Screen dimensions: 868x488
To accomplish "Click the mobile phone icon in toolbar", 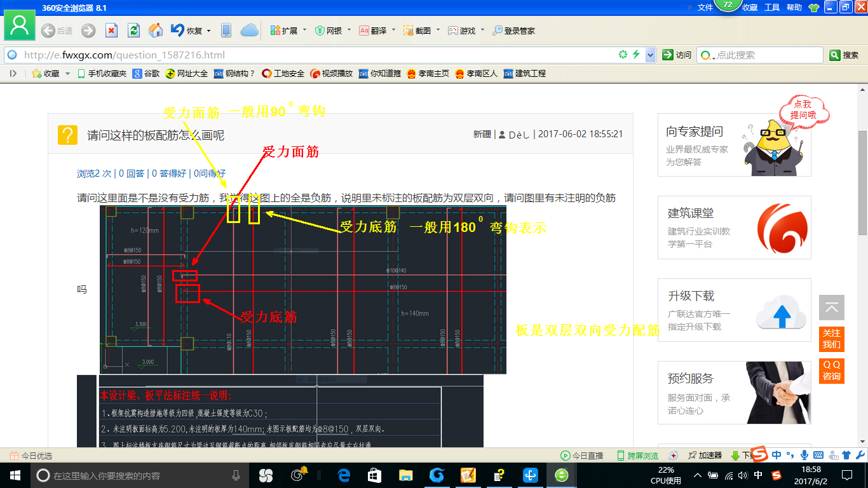I will point(226,30).
